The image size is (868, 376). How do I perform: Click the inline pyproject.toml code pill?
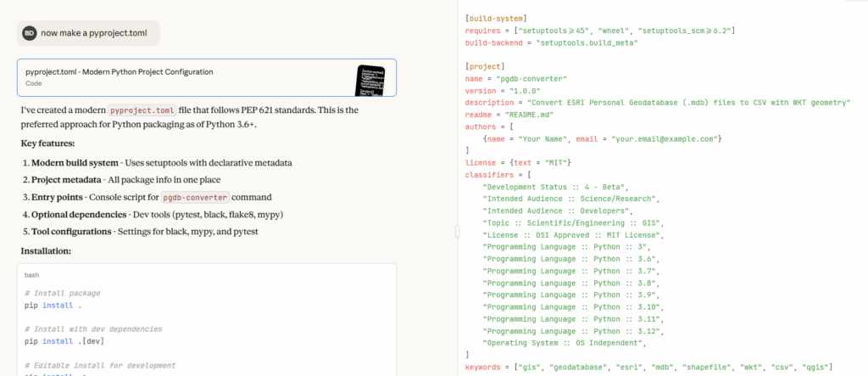pyautogui.click(x=142, y=109)
